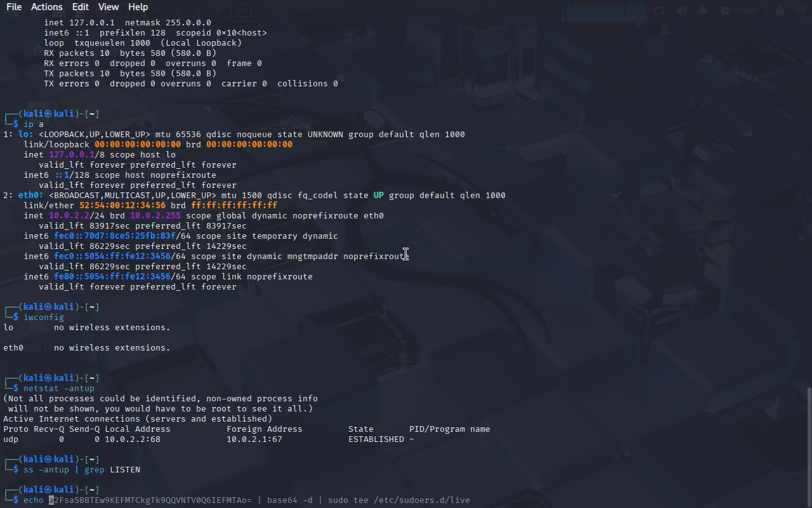Click 'eth0 no wireless extensions.' line

pyautogui.click(x=87, y=347)
